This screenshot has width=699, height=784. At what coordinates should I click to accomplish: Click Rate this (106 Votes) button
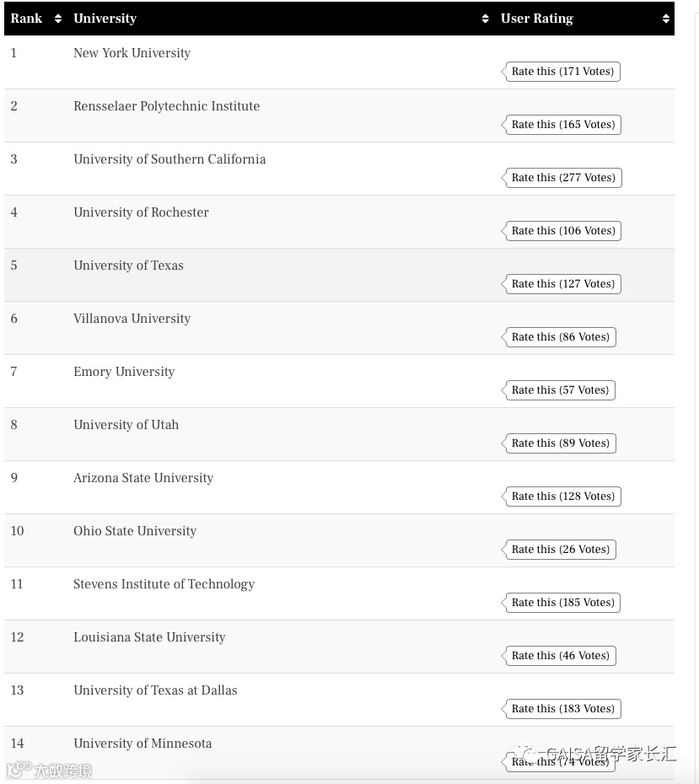(x=562, y=231)
